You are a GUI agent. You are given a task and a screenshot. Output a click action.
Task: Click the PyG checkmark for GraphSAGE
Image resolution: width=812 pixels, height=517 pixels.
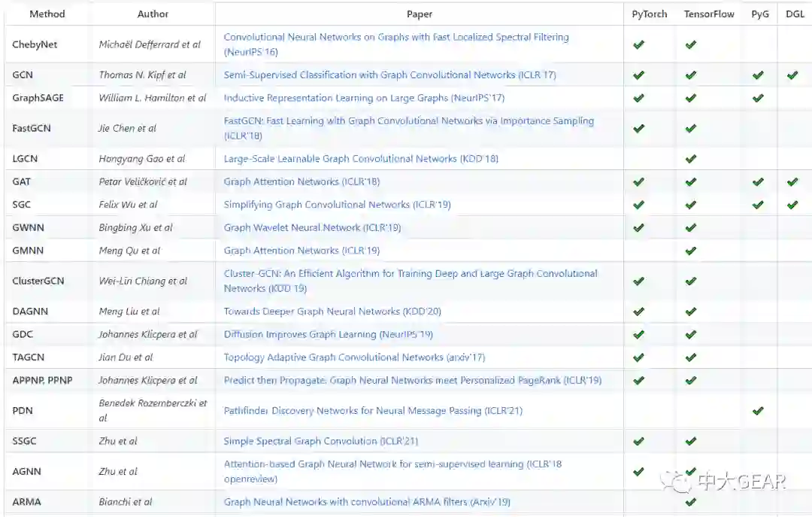[758, 98]
